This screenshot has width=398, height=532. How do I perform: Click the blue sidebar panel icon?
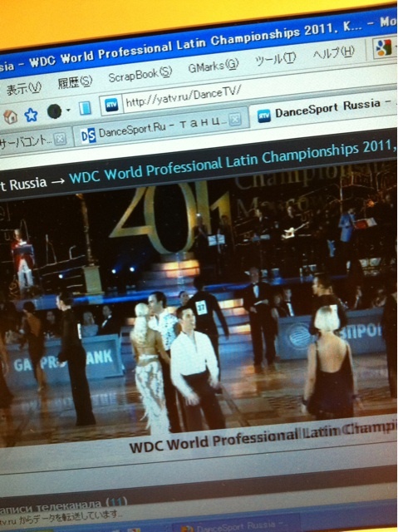pos(85,108)
